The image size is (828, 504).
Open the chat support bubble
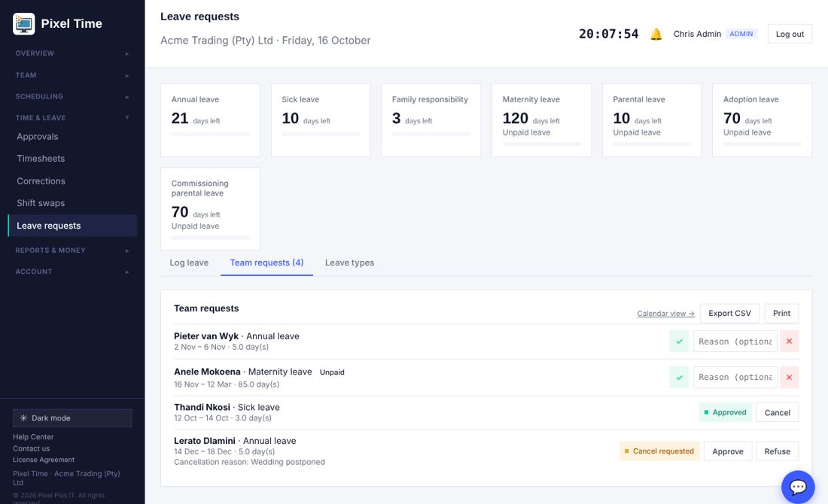coord(798,487)
